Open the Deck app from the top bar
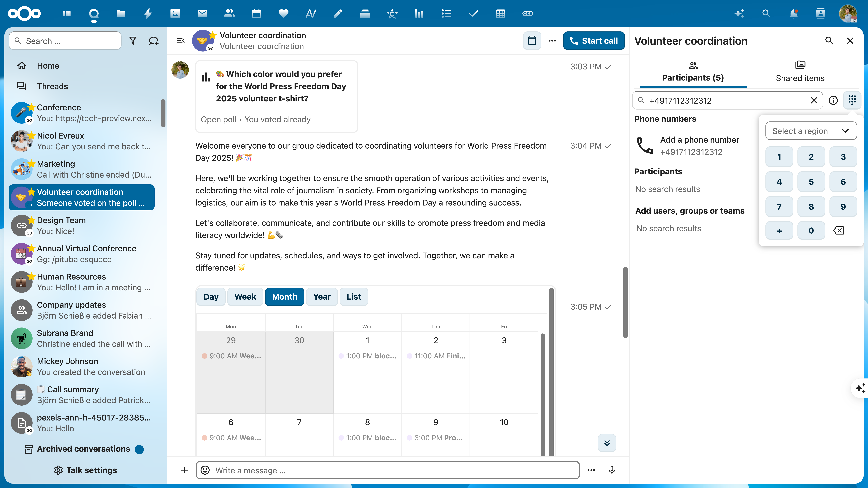Image resolution: width=868 pixels, height=488 pixels. (365, 13)
